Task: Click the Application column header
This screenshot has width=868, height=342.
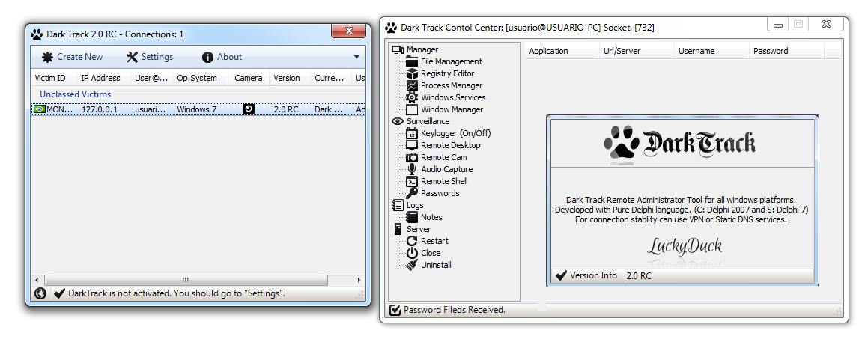Action: 562,51
